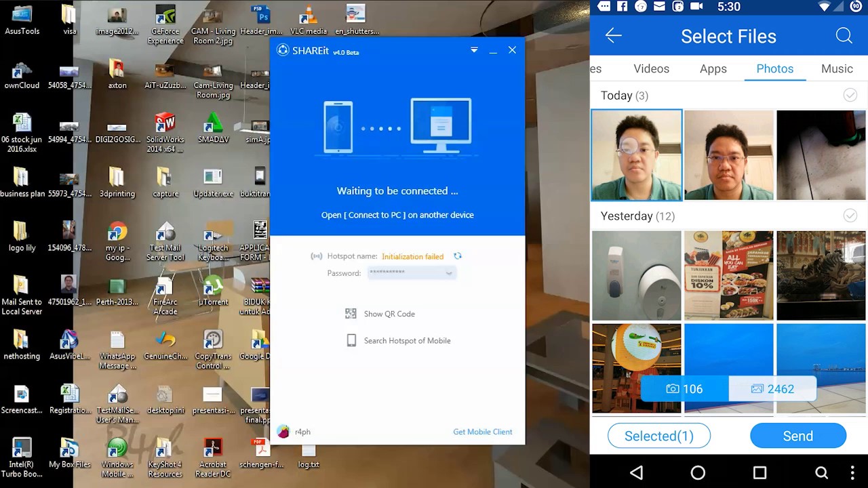Image resolution: width=868 pixels, height=488 pixels.
Task: Select the dark photo under Today
Action: pos(821,155)
